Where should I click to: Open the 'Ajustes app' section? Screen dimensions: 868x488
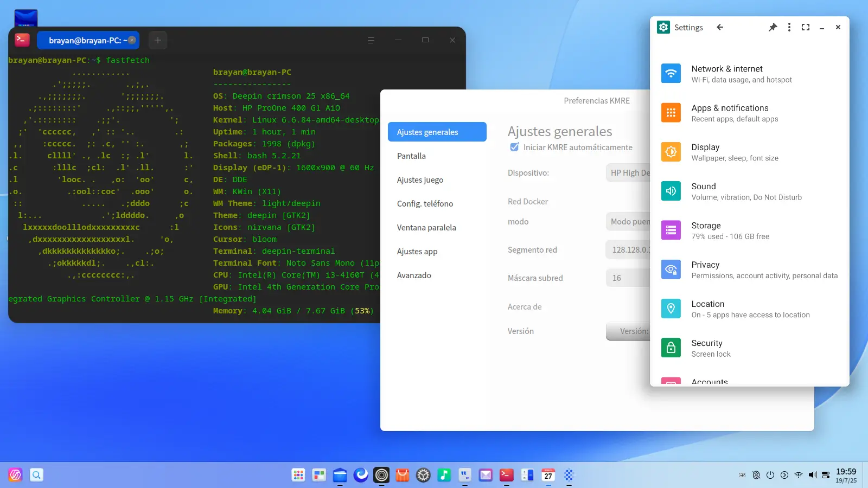(437, 251)
